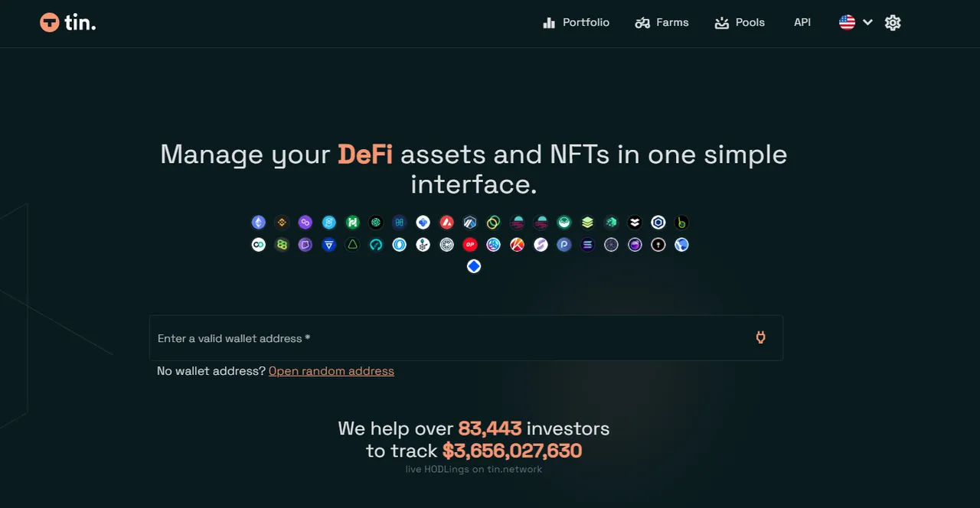Expand the language dropdown chevron

867,23
